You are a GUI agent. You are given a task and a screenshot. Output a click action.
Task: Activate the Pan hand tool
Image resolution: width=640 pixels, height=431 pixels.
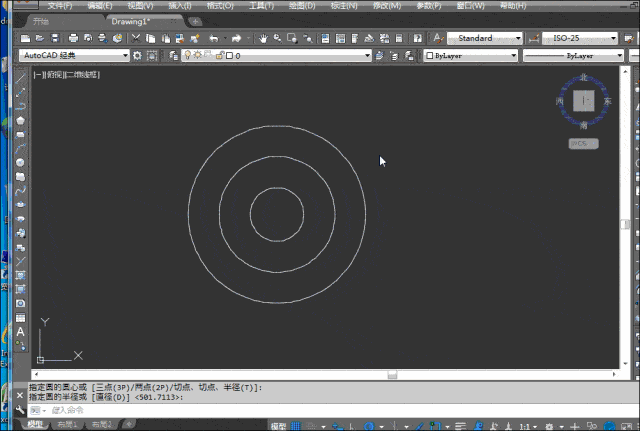(x=263, y=38)
